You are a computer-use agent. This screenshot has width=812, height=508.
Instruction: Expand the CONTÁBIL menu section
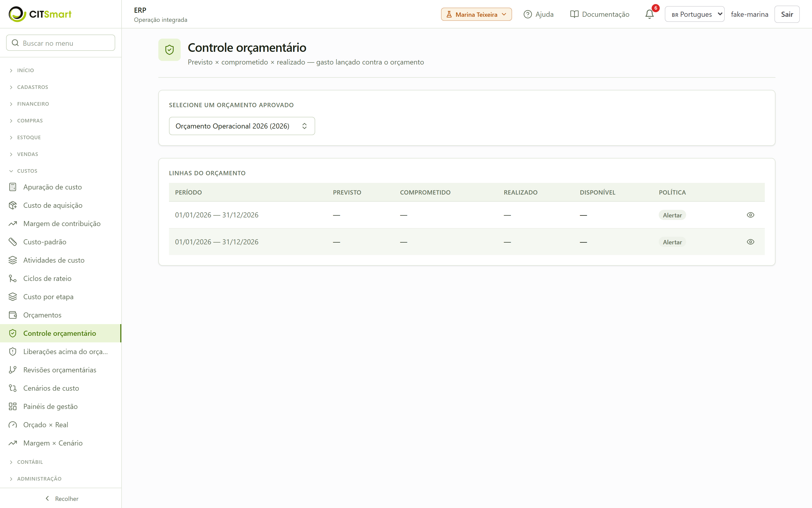point(30,462)
